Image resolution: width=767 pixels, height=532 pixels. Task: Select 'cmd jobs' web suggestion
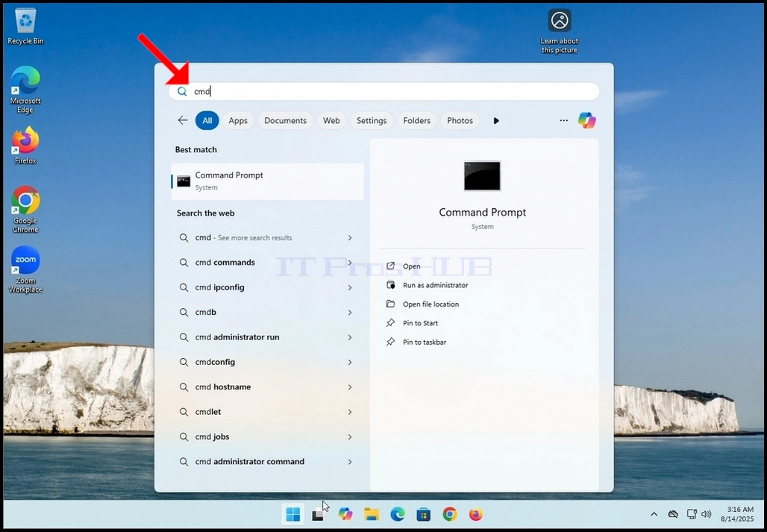[267, 436]
